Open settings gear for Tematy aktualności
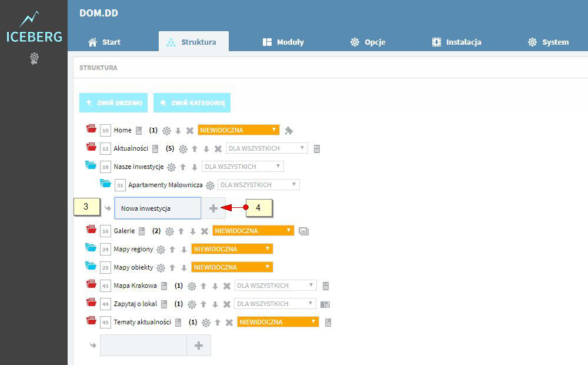Image resolution: width=588 pixels, height=365 pixels. (x=206, y=323)
